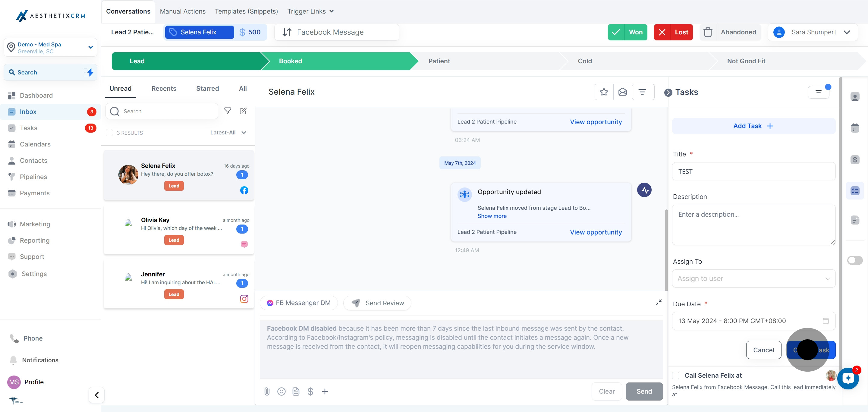Open the Manual Actions tab
The width and height of the screenshot is (868, 412).
[x=183, y=11]
